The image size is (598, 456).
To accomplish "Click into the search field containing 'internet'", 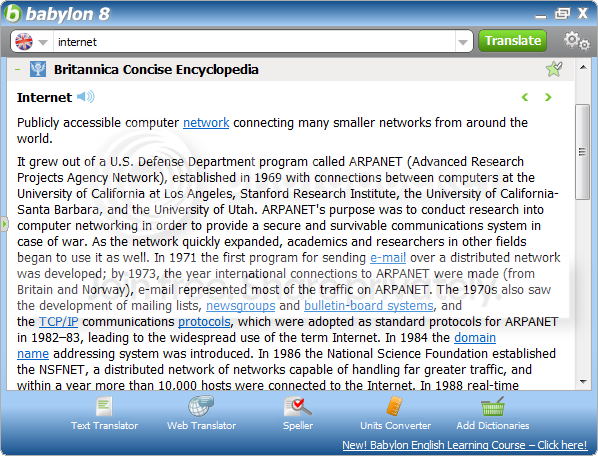I will [x=254, y=42].
